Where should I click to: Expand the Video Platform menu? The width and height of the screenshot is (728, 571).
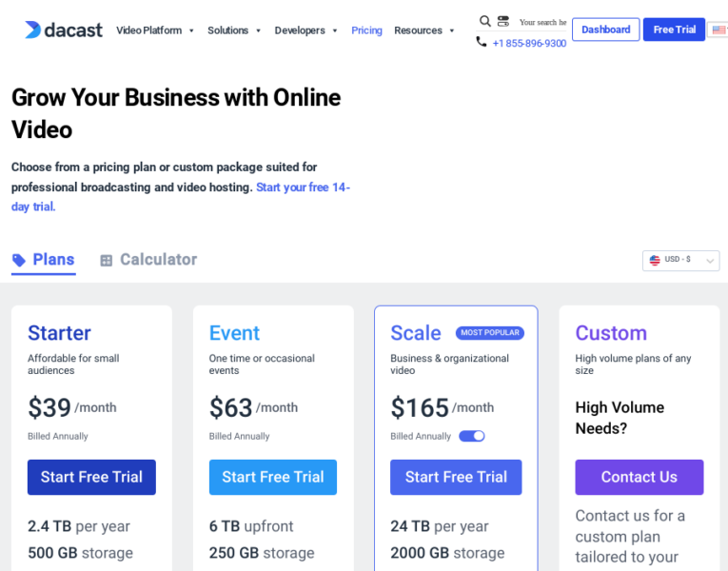155,30
